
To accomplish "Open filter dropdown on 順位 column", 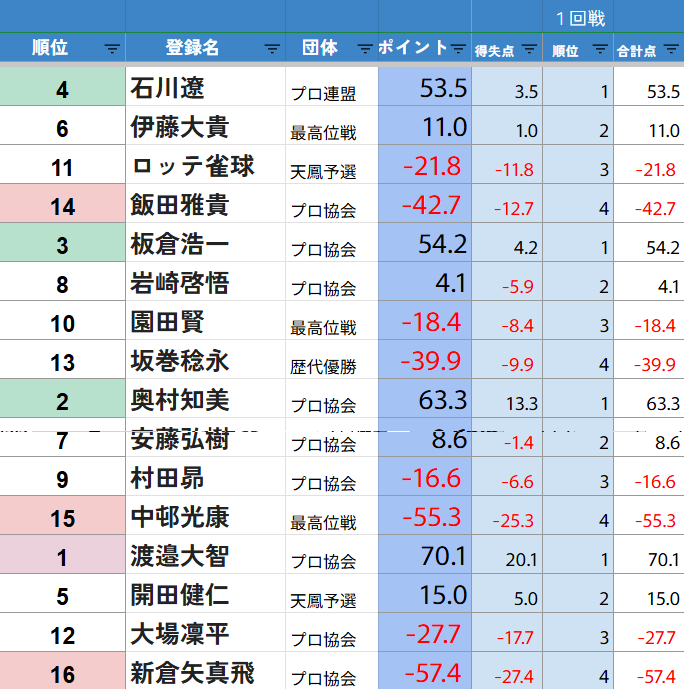I will (x=112, y=49).
